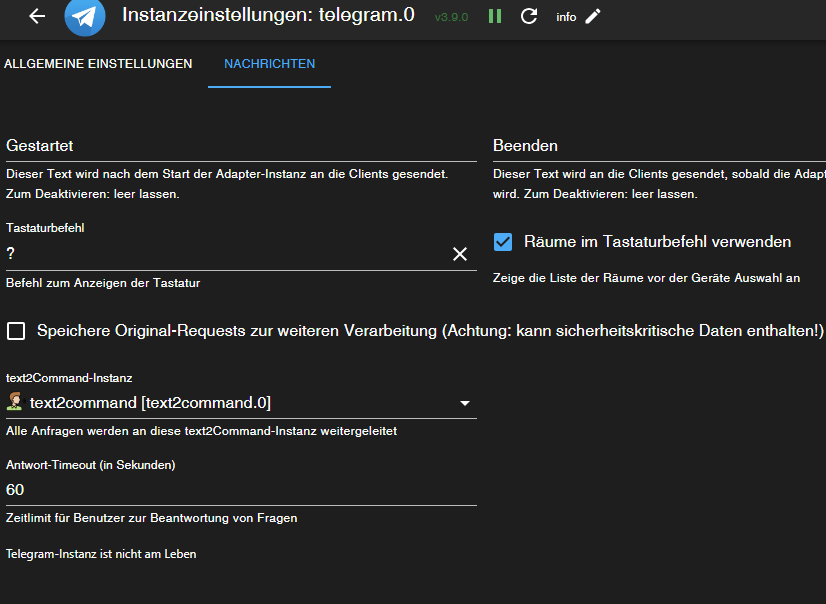826x604 pixels.
Task: Click 'Alle Anfragen werden an diese' hint
Action: [202, 431]
